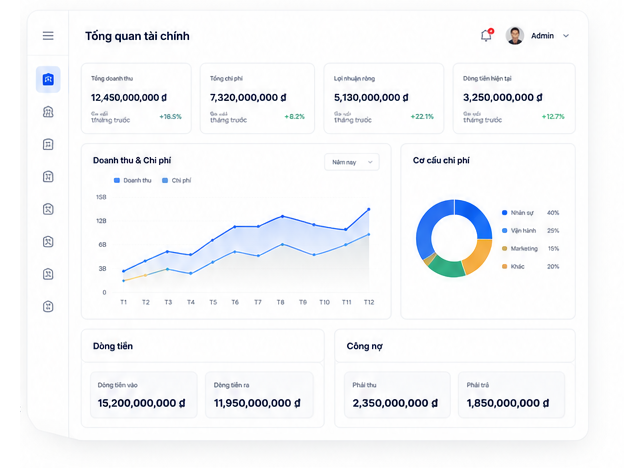
Task: Click the T8 revenue peak point
Action: (283, 216)
